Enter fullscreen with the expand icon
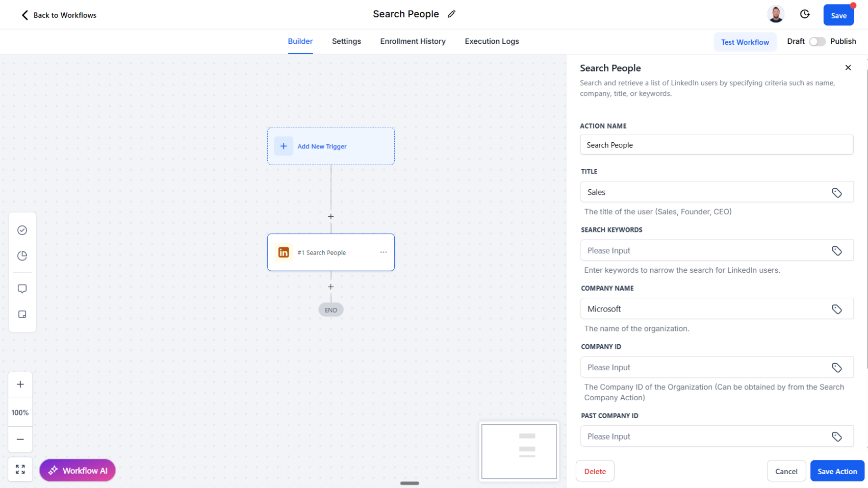This screenshot has height=488, width=868. click(x=20, y=469)
